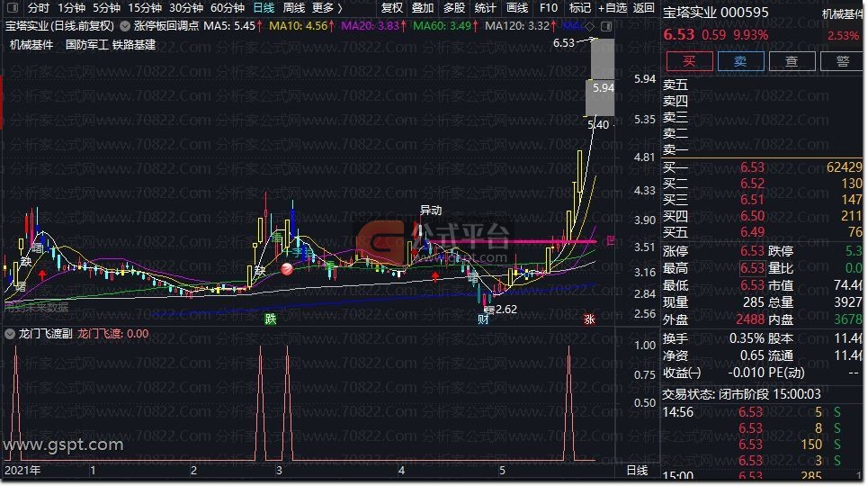Click the 返回 back button
868x486 pixels.
[644, 8]
